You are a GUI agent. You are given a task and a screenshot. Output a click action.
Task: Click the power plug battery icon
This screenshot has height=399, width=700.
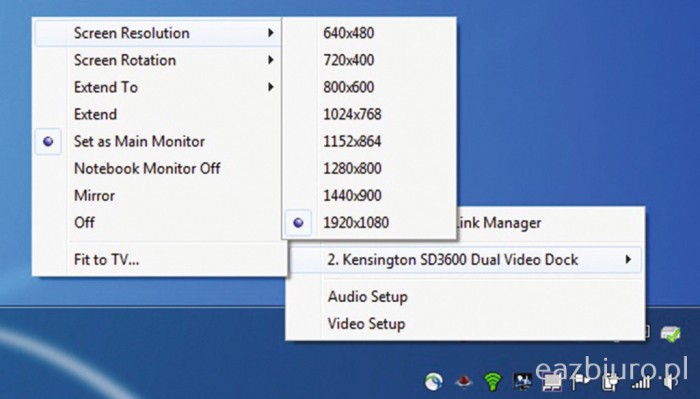611,382
